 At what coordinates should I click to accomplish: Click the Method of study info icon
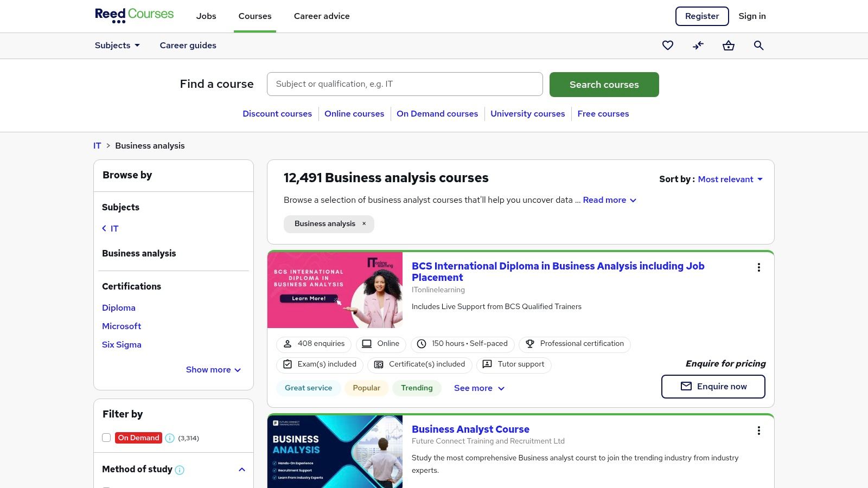(x=180, y=470)
